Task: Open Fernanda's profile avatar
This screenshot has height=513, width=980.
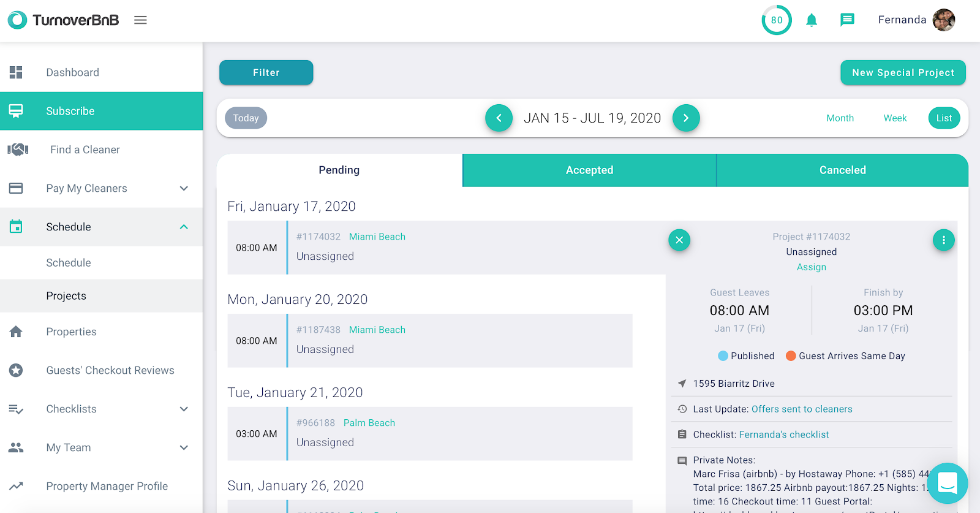Action: pos(944,20)
